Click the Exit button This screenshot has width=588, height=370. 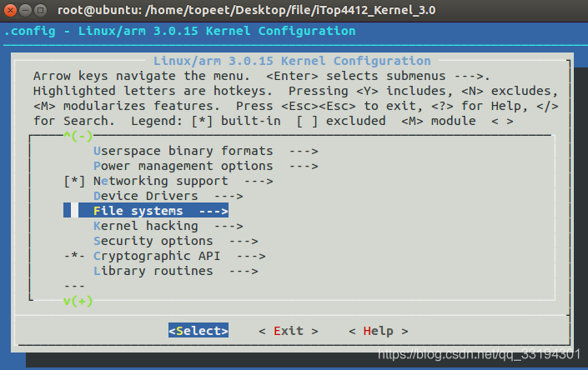coord(289,331)
